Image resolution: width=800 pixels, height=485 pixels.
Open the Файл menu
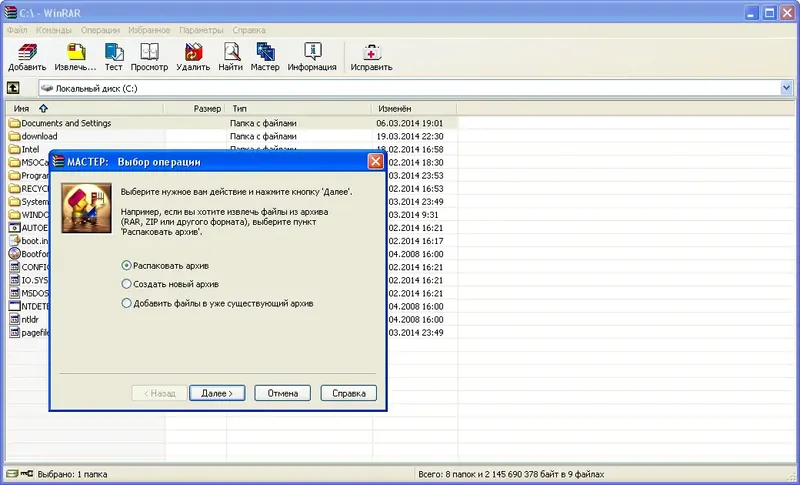coord(17,30)
